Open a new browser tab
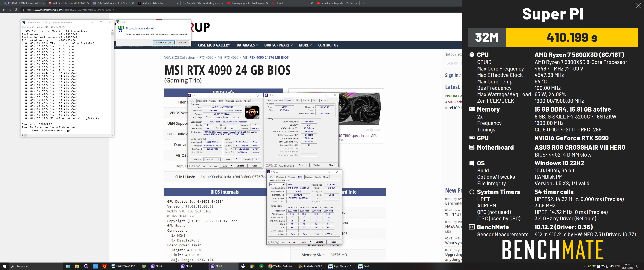The height and width of the screenshot is (270, 644). pyautogui.click(x=364, y=3)
